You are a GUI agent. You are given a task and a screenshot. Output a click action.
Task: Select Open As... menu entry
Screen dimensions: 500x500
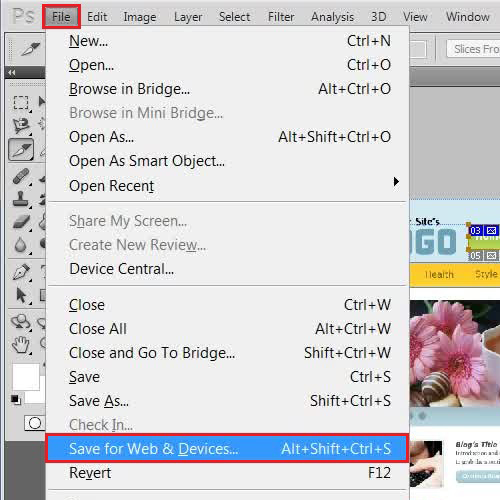click(x=228, y=137)
